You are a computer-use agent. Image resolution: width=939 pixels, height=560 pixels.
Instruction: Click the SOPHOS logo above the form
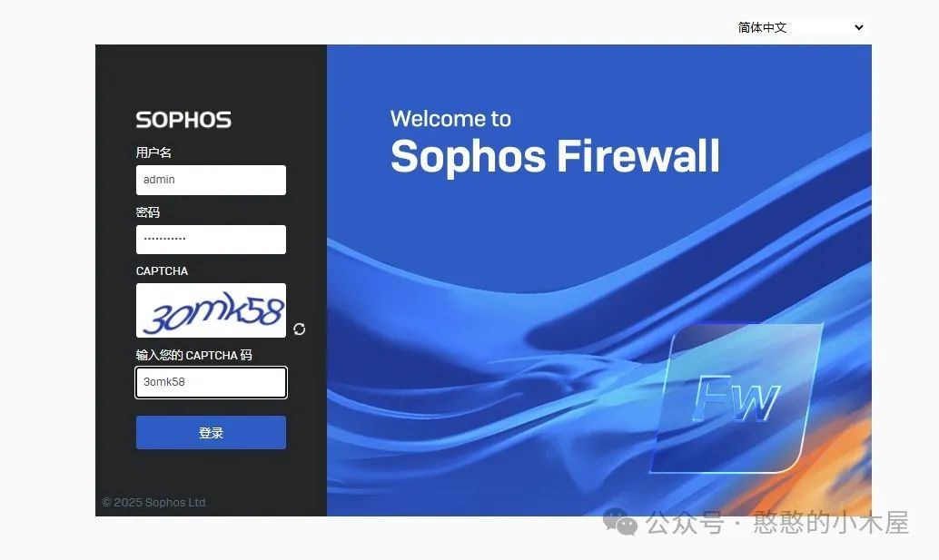(x=183, y=120)
